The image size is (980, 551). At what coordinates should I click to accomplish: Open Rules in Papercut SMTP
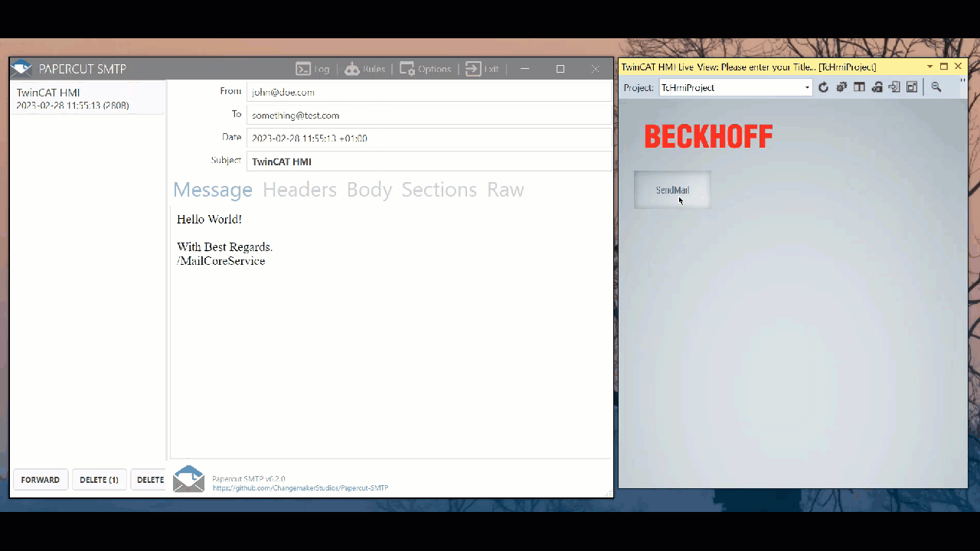[364, 69]
